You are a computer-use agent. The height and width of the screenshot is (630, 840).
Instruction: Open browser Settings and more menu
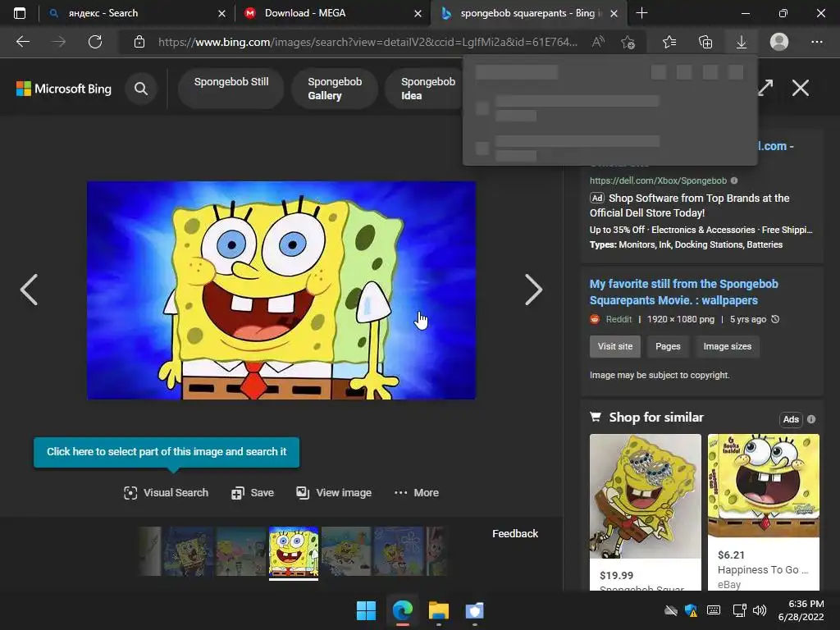(816, 42)
